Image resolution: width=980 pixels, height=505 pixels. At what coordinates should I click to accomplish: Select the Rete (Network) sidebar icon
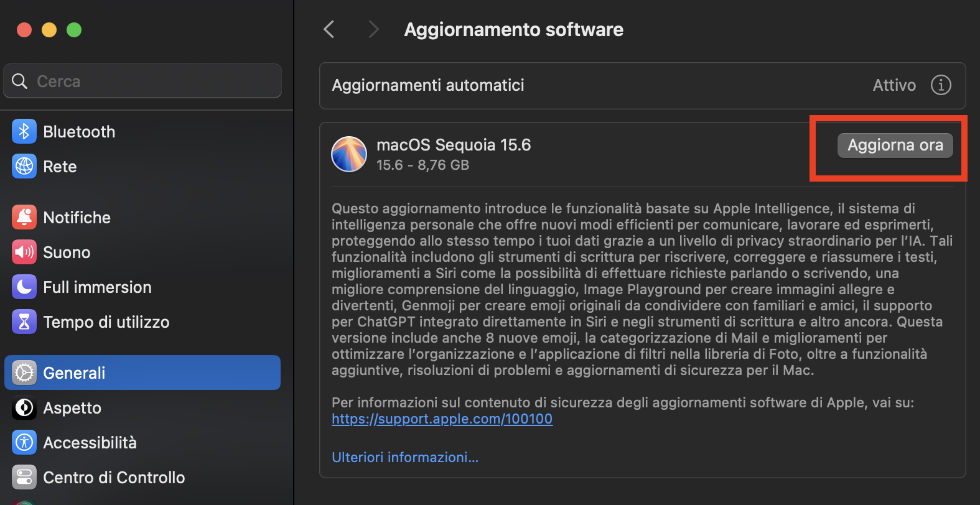click(24, 166)
